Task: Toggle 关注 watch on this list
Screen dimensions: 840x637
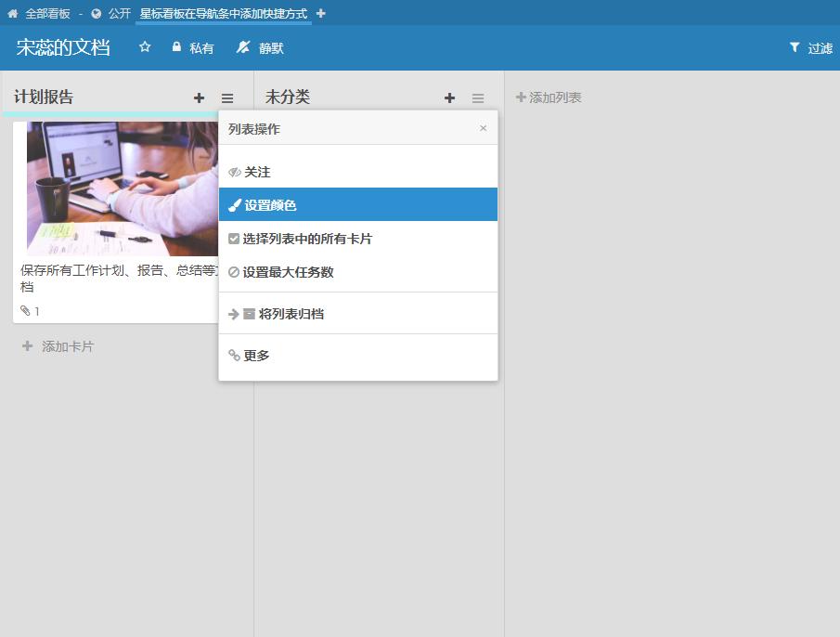Action: click(x=256, y=172)
